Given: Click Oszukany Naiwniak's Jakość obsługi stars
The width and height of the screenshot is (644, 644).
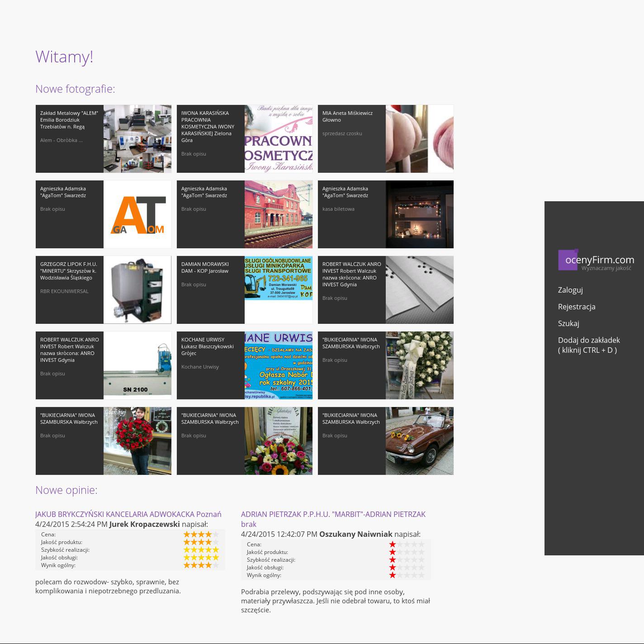Looking at the screenshot, I should 407,568.
